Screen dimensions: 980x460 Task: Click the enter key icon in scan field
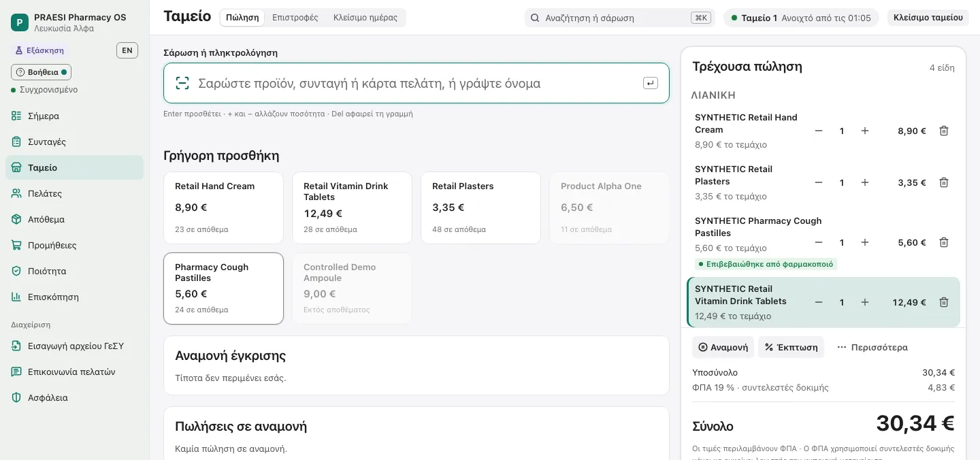[x=651, y=83]
